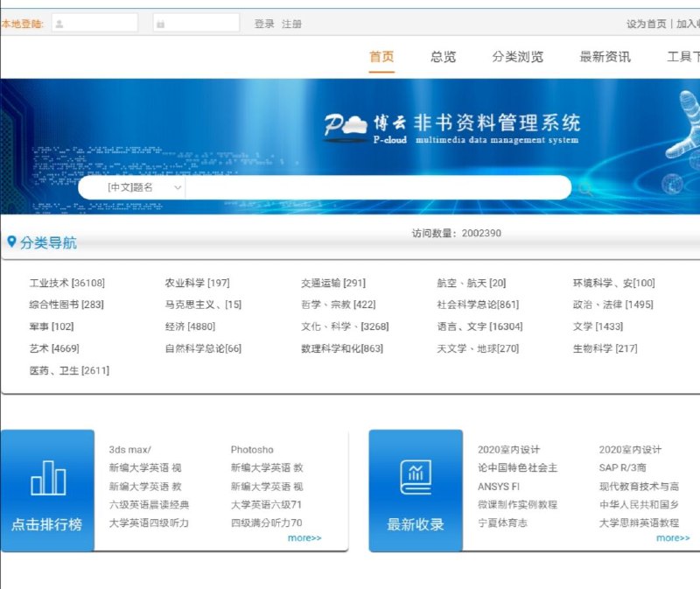Open category 文化、科学、[3268]
700x589 pixels.
point(345,326)
